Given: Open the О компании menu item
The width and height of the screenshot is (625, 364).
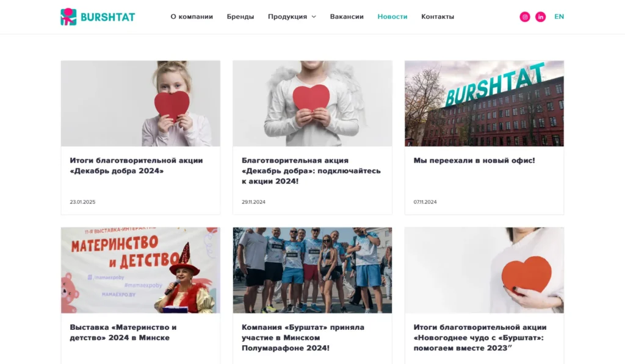Looking at the screenshot, I should tap(192, 16).
